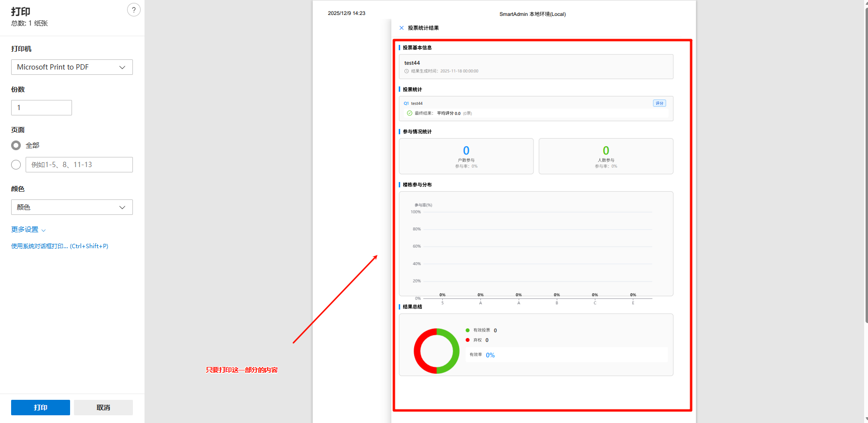
Task: Click the 户数参与 statistics card
Action: point(466,156)
